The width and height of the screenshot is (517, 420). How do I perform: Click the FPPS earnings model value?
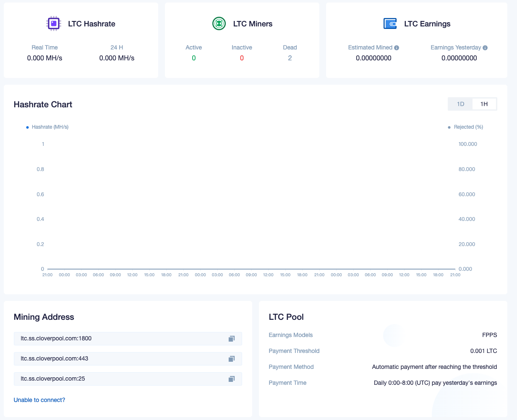coord(490,335)
